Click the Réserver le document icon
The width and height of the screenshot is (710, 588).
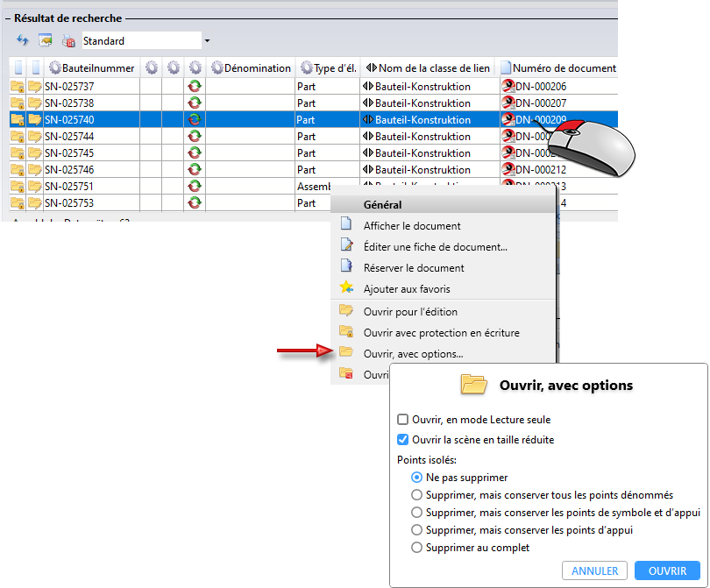point(346,266)
